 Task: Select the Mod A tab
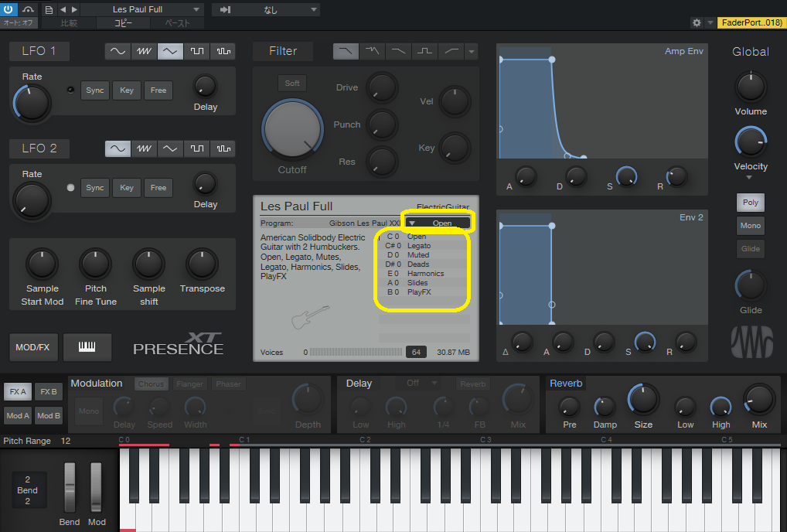click(x=18, y=415)
